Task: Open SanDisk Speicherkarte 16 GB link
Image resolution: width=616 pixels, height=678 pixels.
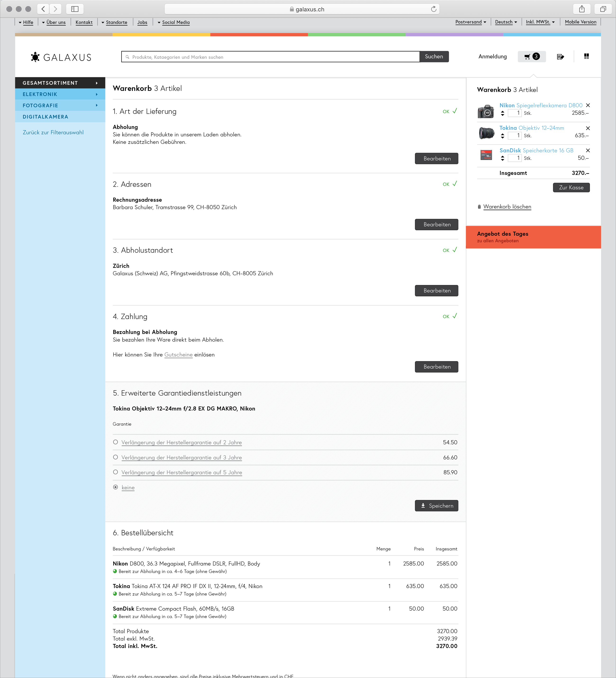Action: [536, 150]
